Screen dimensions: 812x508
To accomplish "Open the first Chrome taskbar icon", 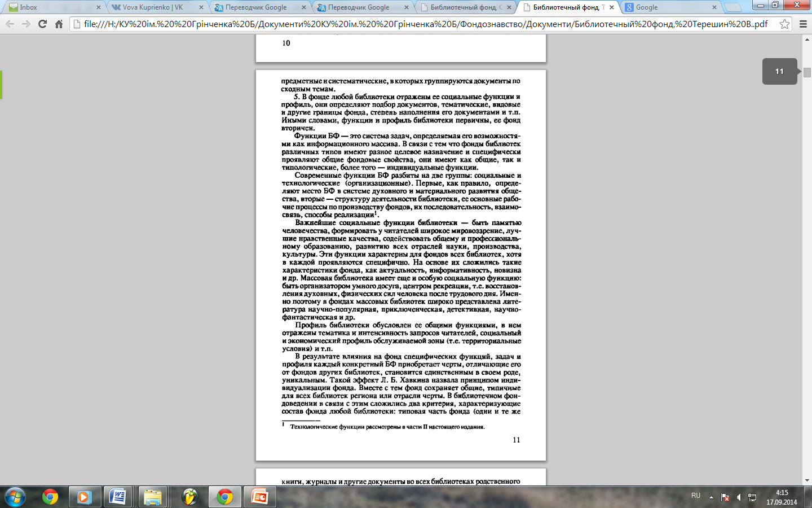I will click(50, 497).
